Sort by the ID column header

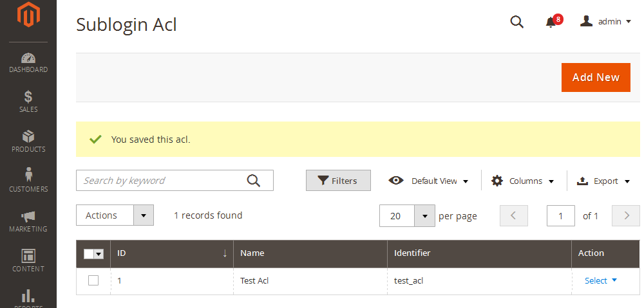coord(172,253)
